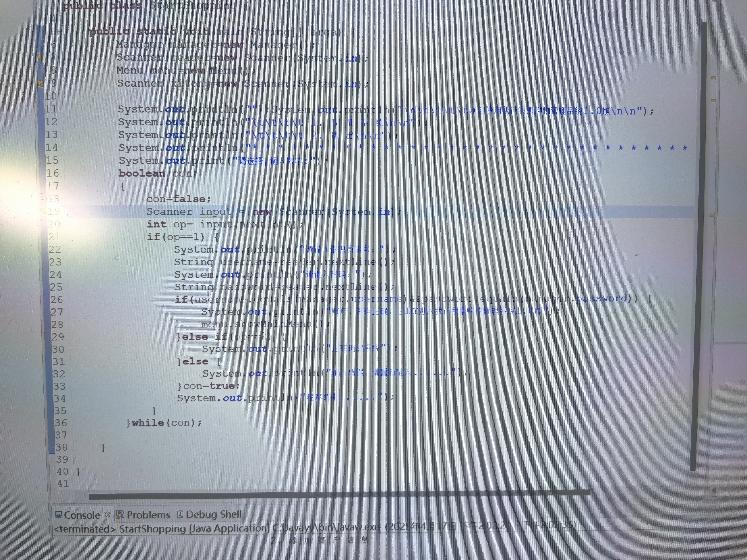Click the Console view icon
The width and height of the screenshot is (747, 560).
pos(58,514)
